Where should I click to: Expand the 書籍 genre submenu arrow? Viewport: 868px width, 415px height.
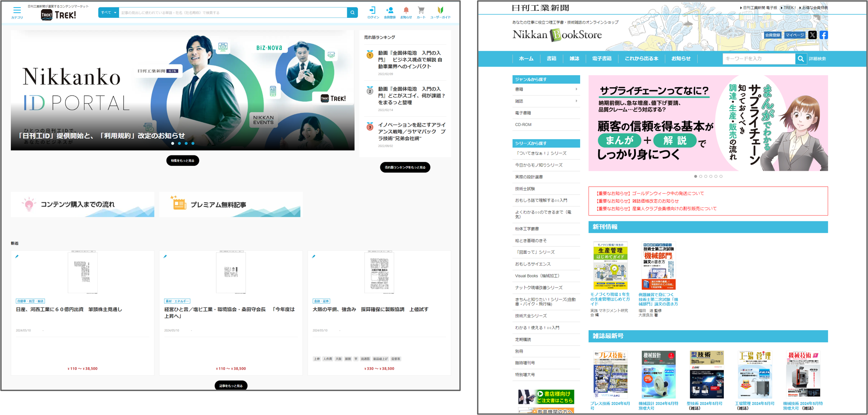[x=576, y=89]
